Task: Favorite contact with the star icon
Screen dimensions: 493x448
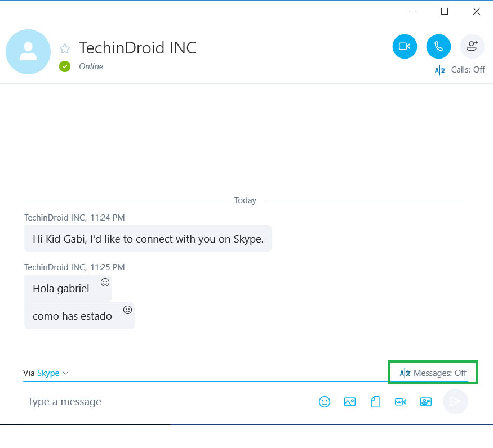Action: point(65,49)
